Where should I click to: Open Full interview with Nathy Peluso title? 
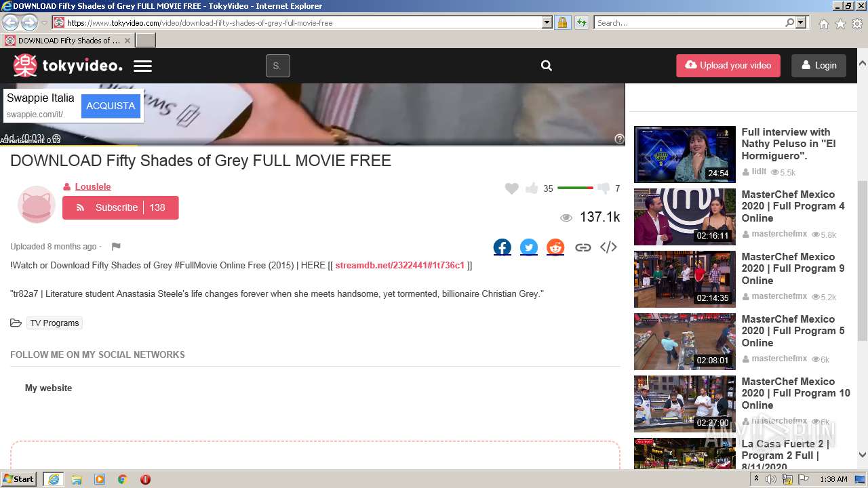tap(789, 144)
